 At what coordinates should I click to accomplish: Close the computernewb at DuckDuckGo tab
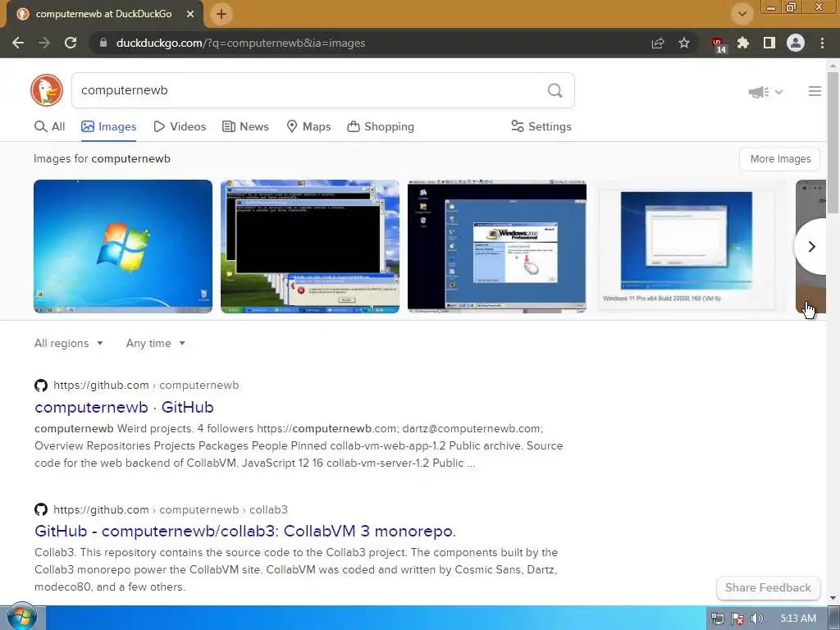[x=190, y=14]
